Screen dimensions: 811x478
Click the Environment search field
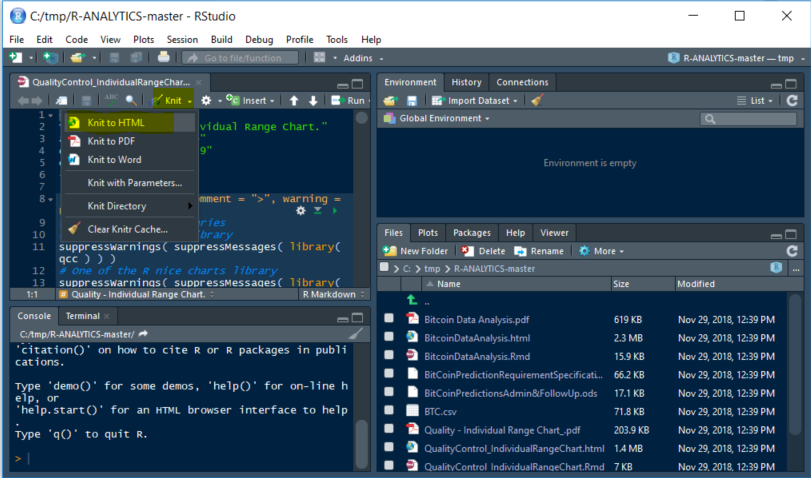coord(748,119)
